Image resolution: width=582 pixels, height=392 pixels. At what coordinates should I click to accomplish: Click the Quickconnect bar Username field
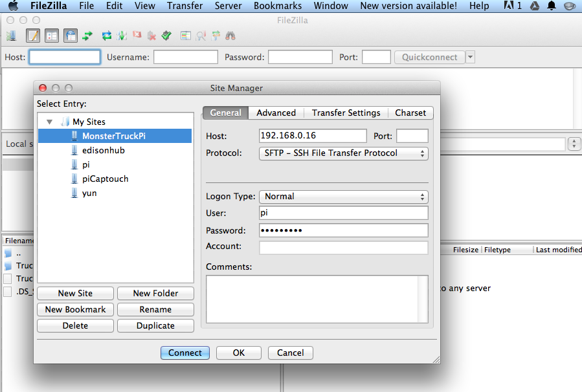pos(186,57)
